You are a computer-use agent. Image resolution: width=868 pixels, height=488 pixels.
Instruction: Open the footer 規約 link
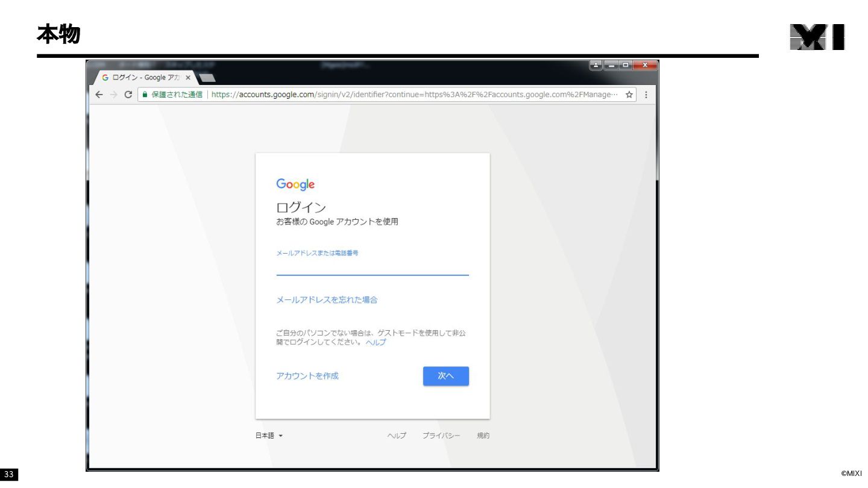(x=483, y=436)
